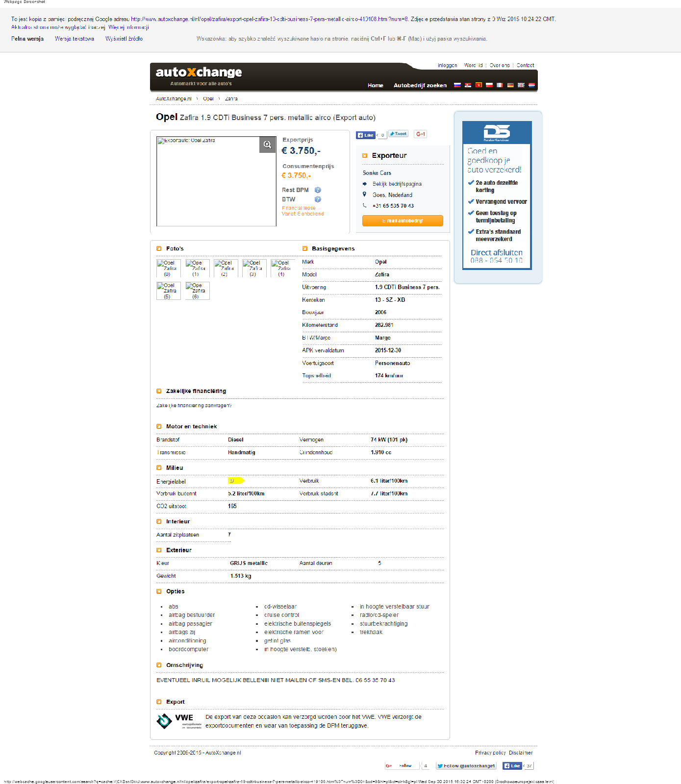Click the phone icon next to +31 number
Image resolution: width=681 pixels, height=784 pixels.
tap(364, 206)
